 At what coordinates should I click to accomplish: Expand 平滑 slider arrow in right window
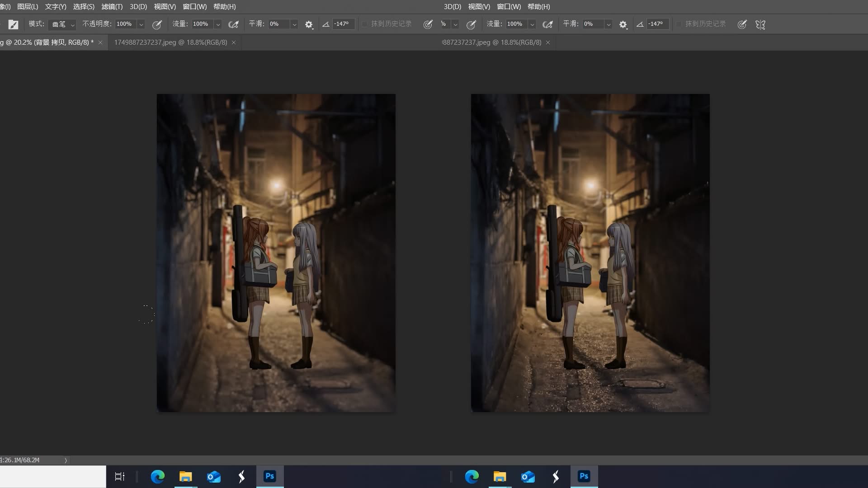[x=609, y=24]
